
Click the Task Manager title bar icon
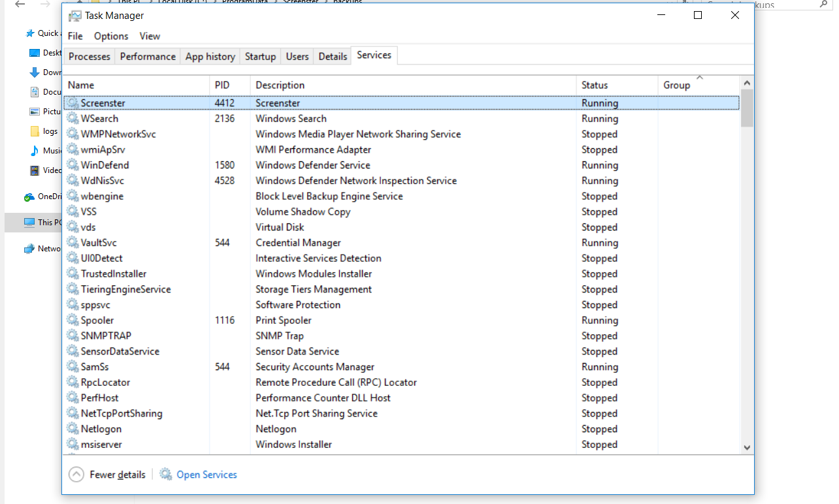click(x=75, y=16)
